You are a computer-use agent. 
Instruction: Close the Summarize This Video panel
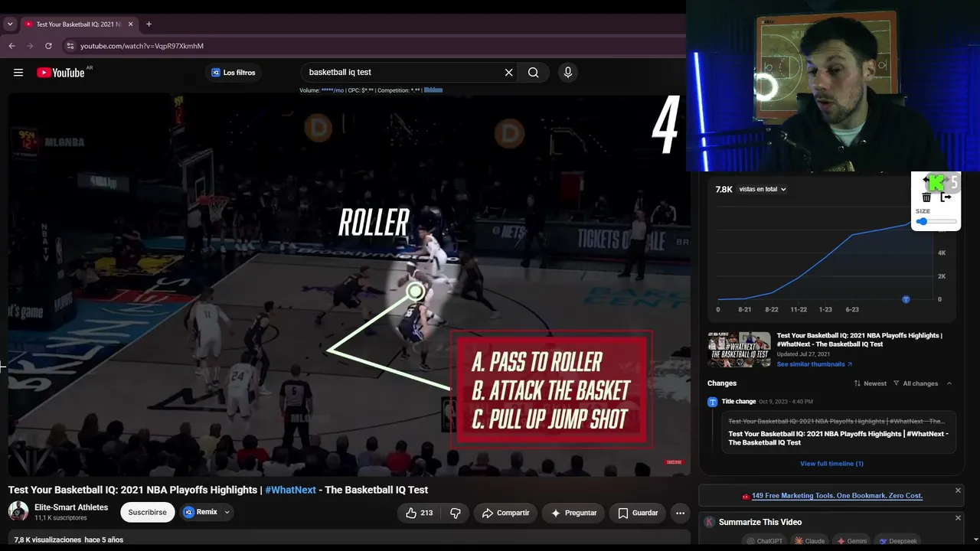click(x=958, y=518)
